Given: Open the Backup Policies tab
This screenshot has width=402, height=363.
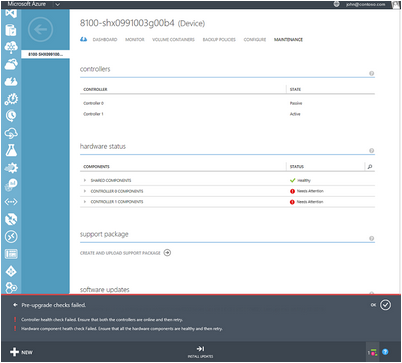Looking at the screenshot, I should click(x=219, y=39).
